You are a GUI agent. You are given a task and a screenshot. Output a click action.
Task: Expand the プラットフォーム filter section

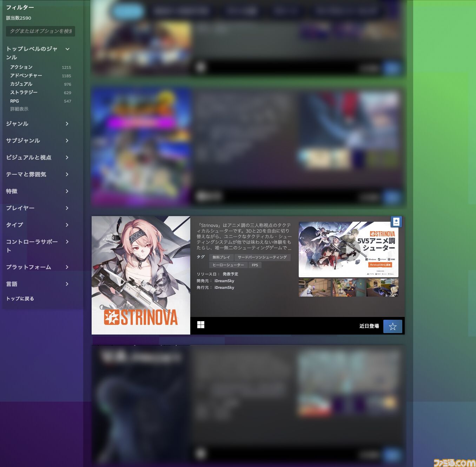coord(38,267)
